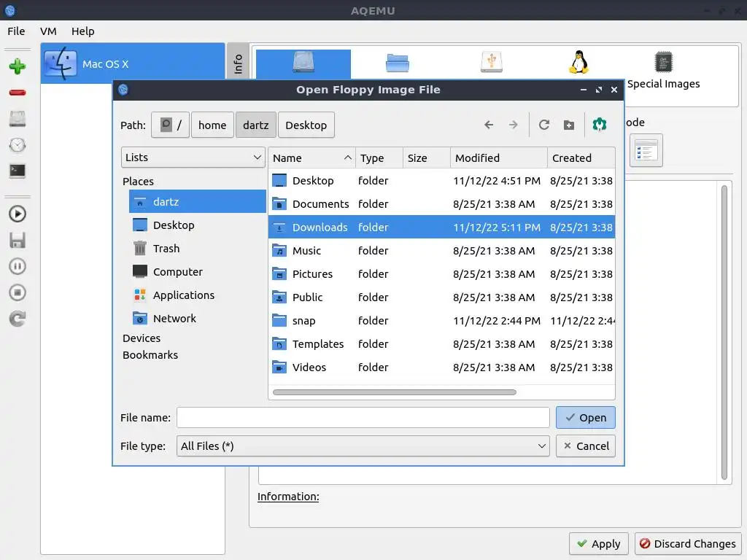
Task: Select Applications in Places sidebar
Action: 197,295
